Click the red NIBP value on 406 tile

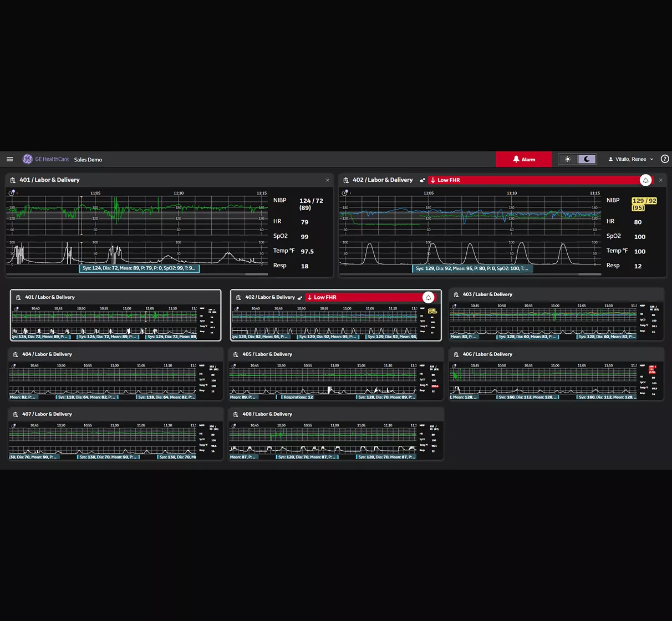653,369
